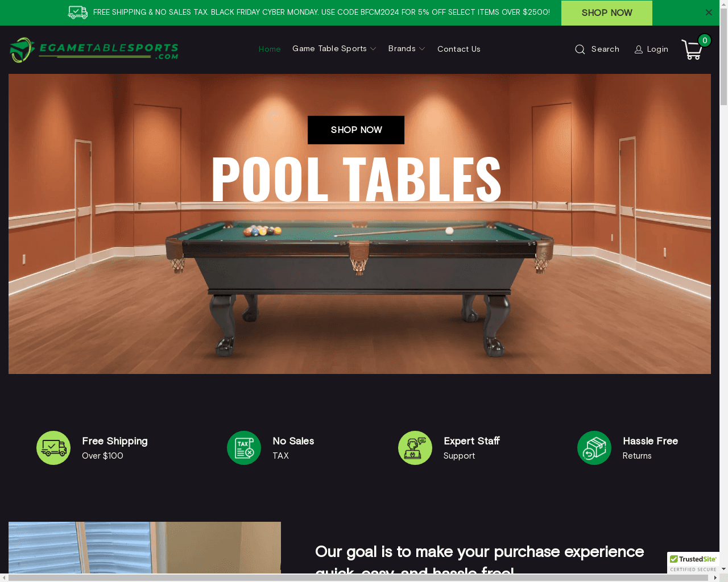Expand the Game Table Sports menu
The height and width of the screenshot is (582, 728).
click(x=334, y=49)
